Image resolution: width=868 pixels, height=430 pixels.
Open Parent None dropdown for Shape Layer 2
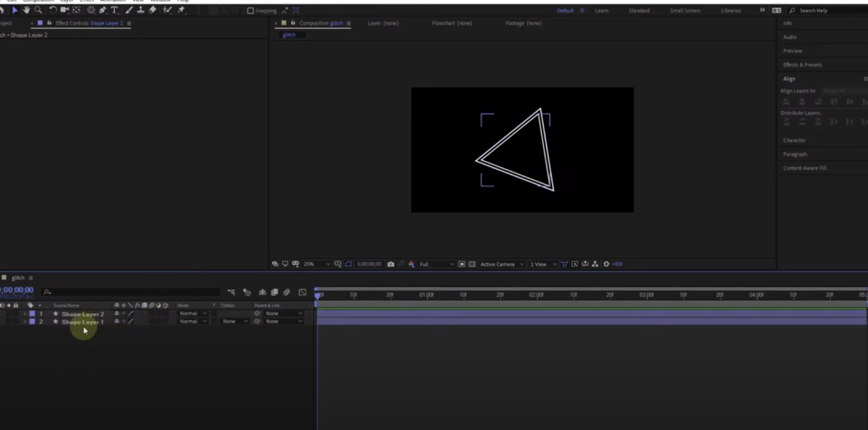[284, 314]
